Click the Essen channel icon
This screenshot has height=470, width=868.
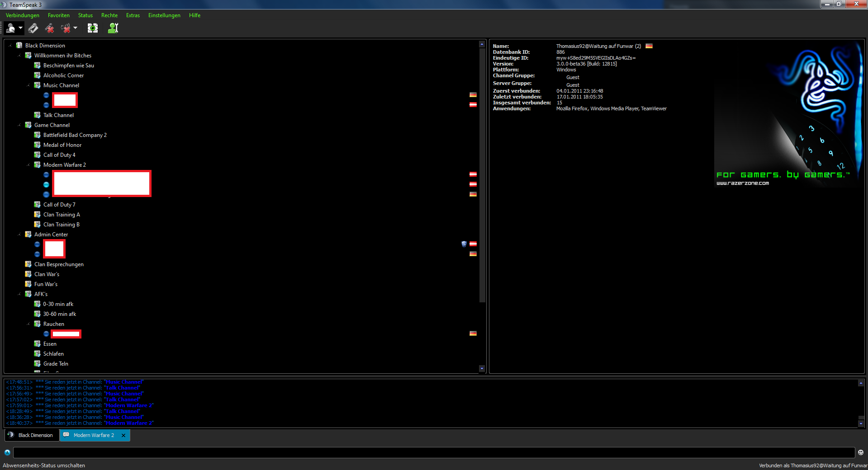click(x=37, y=343)
